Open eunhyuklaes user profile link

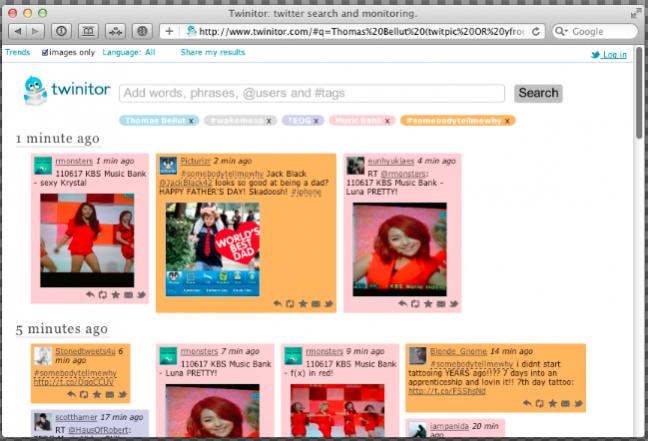[391, 161]
